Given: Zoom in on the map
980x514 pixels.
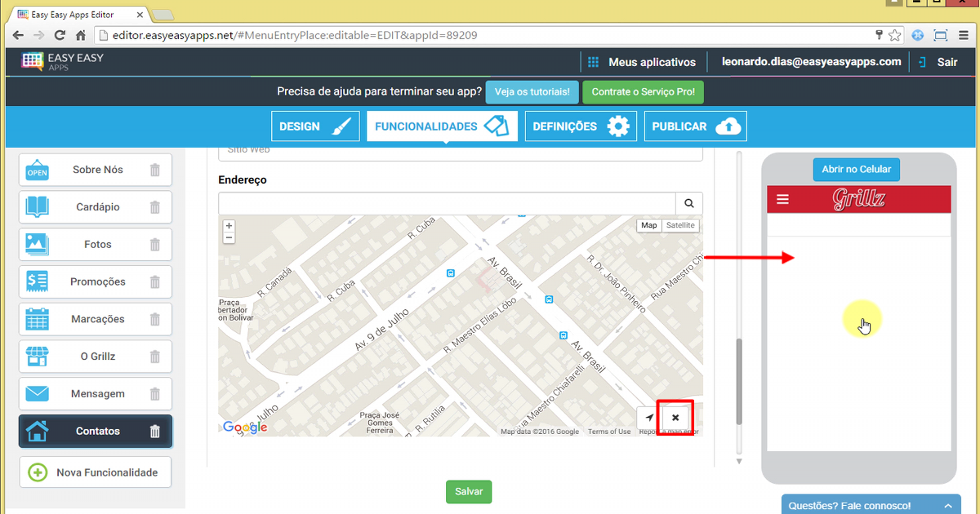Looking at the screenshot, I should tap(229, 226).
